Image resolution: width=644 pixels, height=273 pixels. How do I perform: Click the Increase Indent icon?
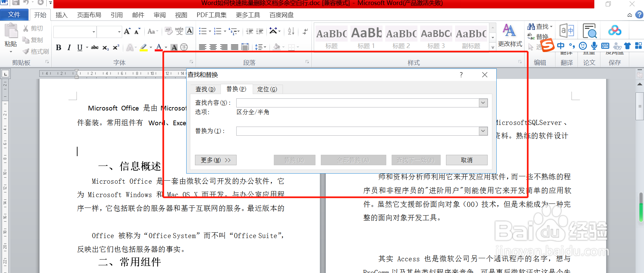coord(260,32)
